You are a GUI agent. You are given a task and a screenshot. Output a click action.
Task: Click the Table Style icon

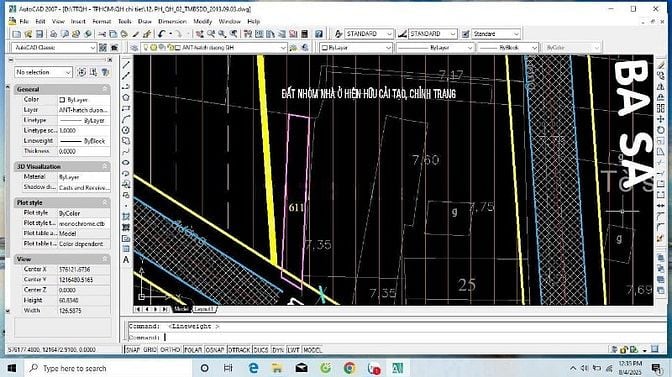[x=465, y=34]
